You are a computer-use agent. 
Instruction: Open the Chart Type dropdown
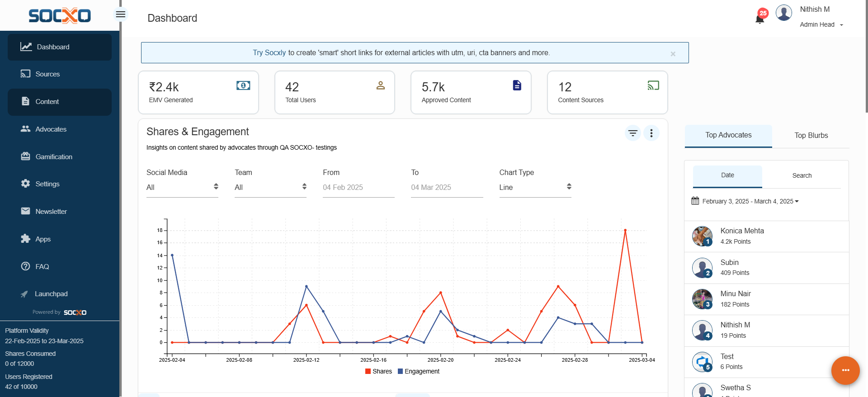[x=535, y=187]
